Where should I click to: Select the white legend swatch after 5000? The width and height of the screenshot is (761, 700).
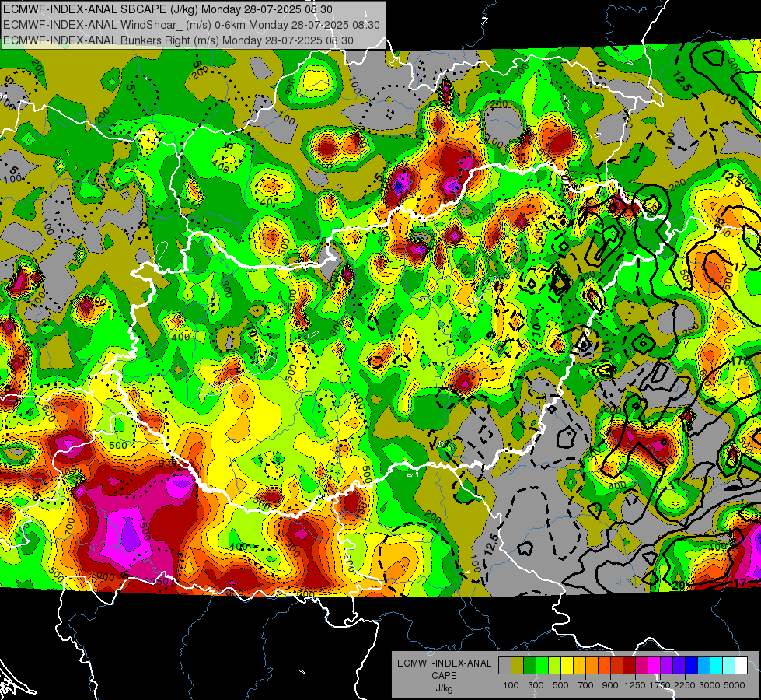tap(742, 666)
